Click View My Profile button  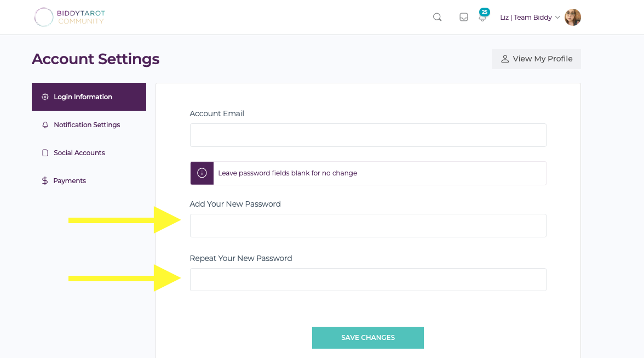[x=536, y=59]
